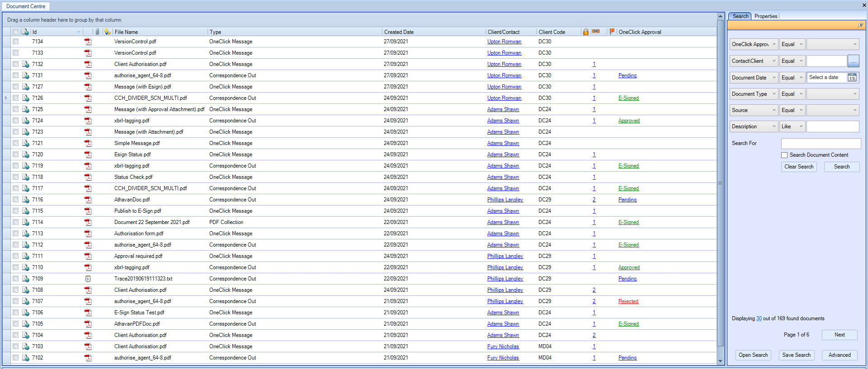Open the Like operator dropdown for Description
The image size is (868, 369).
[793, 126]
